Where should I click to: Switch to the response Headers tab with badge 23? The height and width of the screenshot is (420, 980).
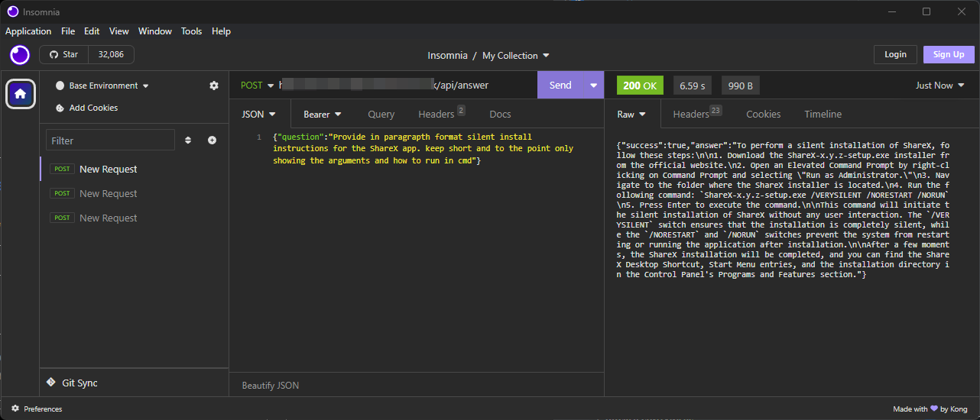click(696, 114)
